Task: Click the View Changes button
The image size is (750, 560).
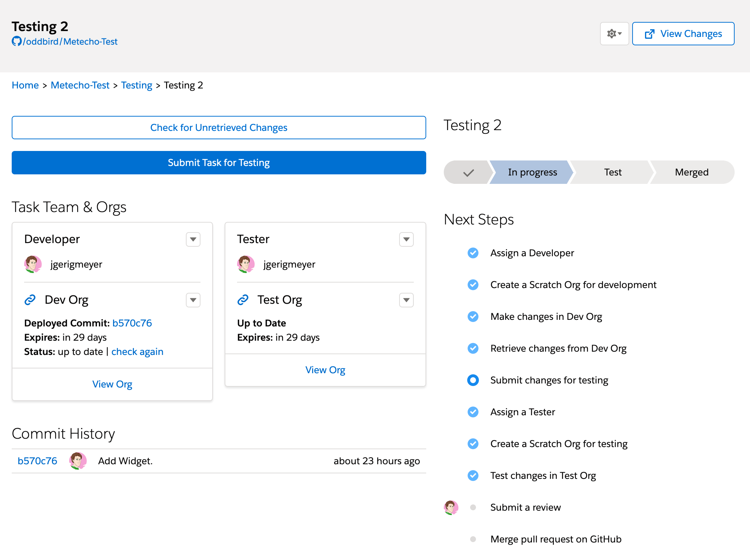Action: point(683,34)
